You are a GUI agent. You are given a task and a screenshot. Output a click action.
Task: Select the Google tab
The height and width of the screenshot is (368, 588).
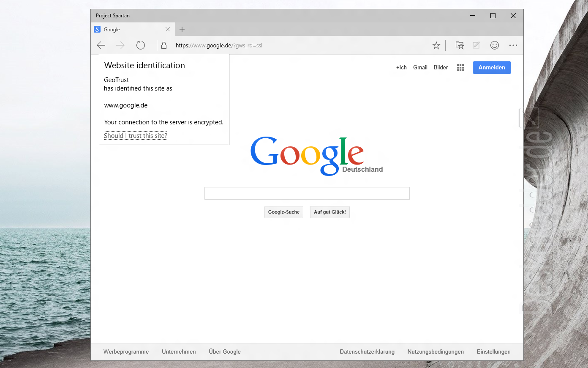click(132, 29)
